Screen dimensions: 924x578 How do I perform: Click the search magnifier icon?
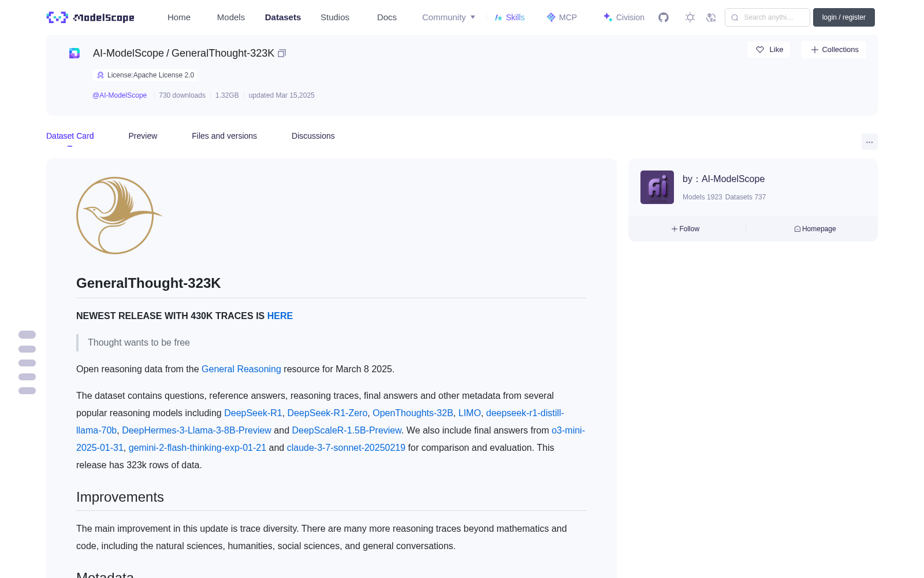coord(735,17)
